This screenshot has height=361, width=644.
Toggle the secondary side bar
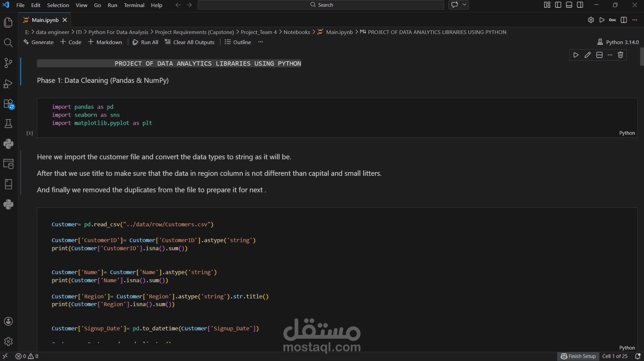tap(580, 5)
